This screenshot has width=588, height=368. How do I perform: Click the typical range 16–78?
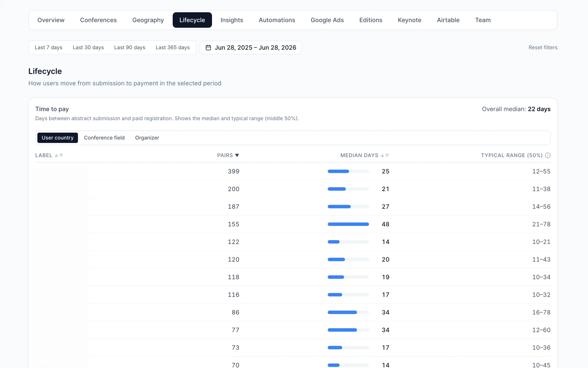[x=541, y=312]
